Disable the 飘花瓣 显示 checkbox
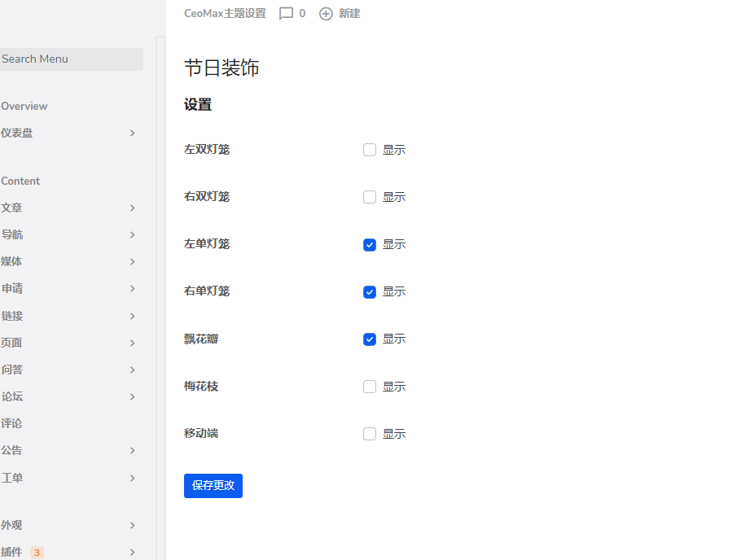 [370, 339]
